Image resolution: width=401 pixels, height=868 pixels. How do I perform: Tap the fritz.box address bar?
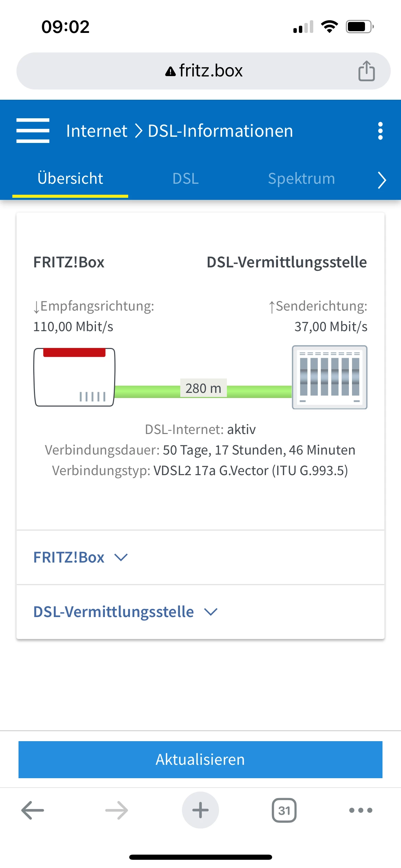[204, 71]
